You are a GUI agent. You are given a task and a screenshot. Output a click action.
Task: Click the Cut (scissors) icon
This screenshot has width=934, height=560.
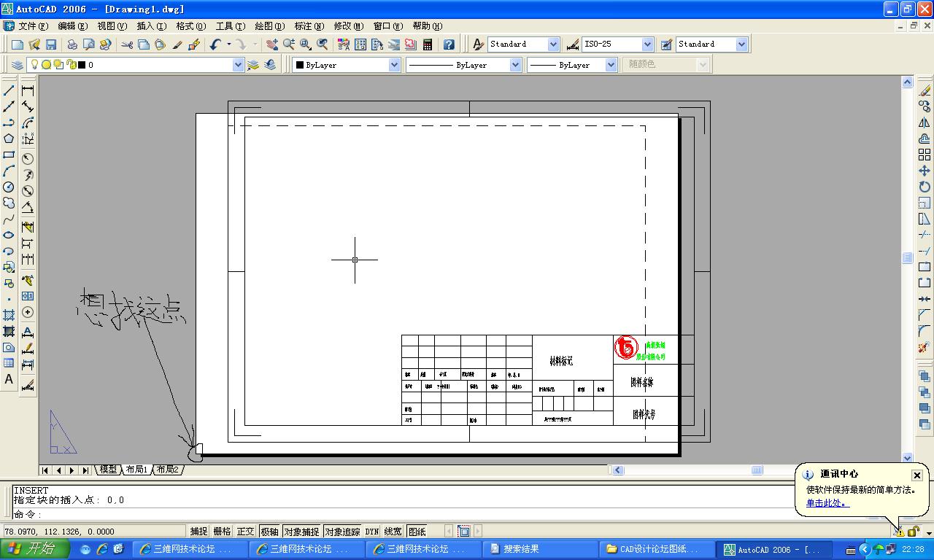[128, 44]
